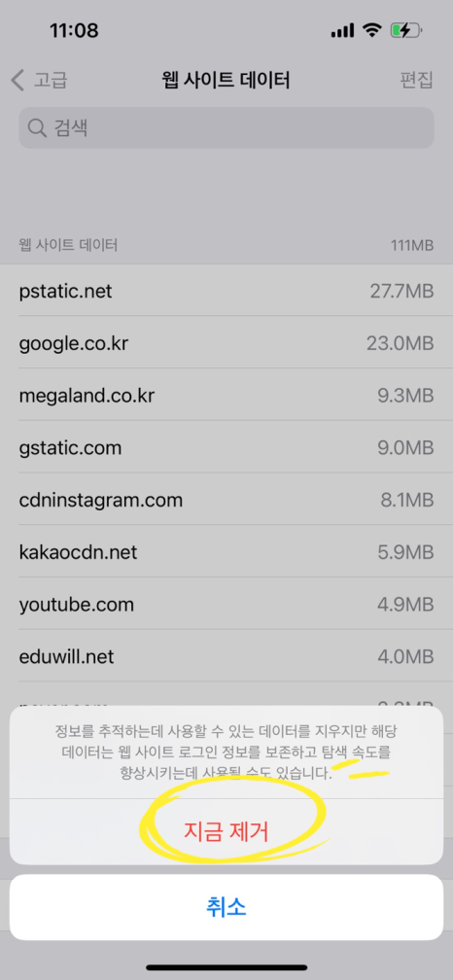
Task: Select the cdninstagram.com row
Action: (x=226, y=500)
